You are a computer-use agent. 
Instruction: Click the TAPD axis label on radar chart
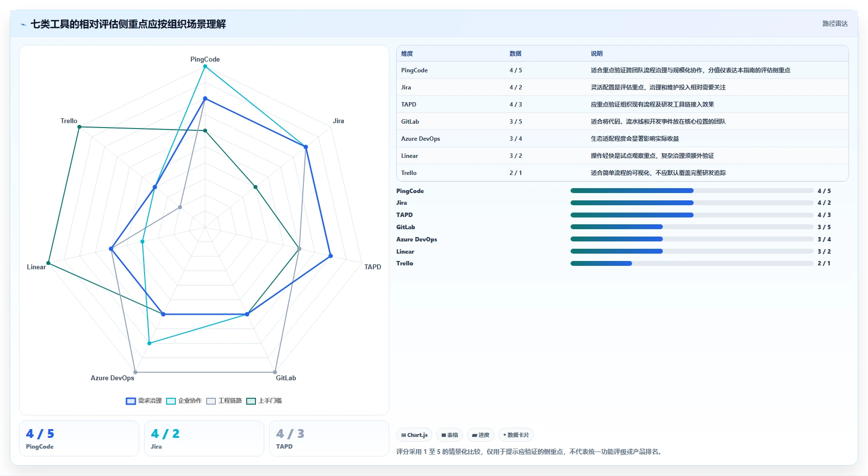click(373, 267)
